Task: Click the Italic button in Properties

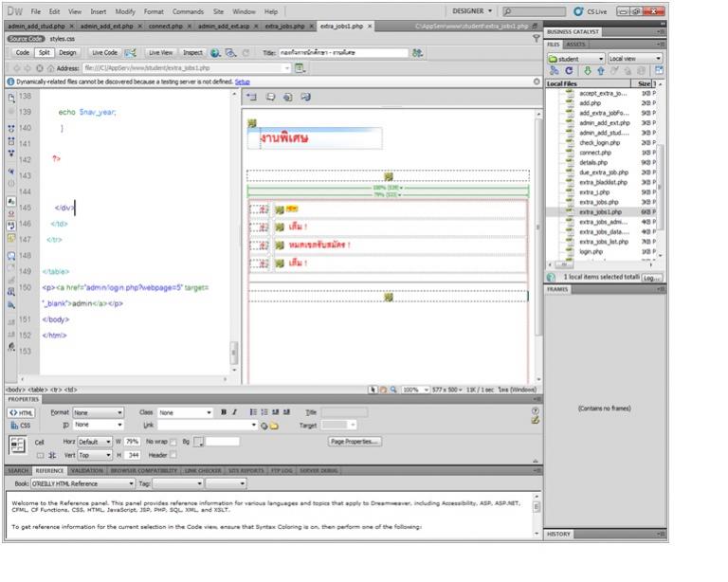Action: point(234,412)
